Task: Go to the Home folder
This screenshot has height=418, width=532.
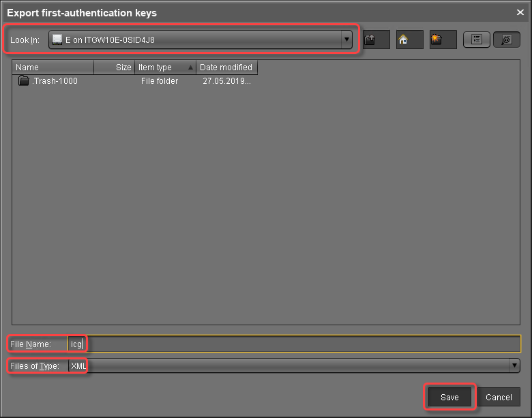Action: coord(403,40)
